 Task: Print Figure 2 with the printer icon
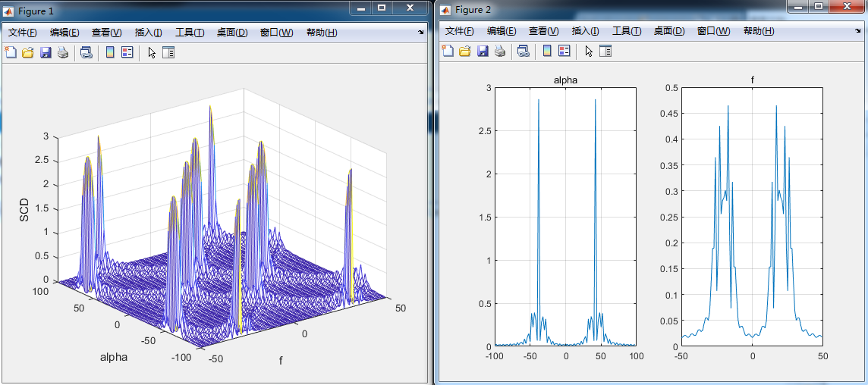point(500,51)
